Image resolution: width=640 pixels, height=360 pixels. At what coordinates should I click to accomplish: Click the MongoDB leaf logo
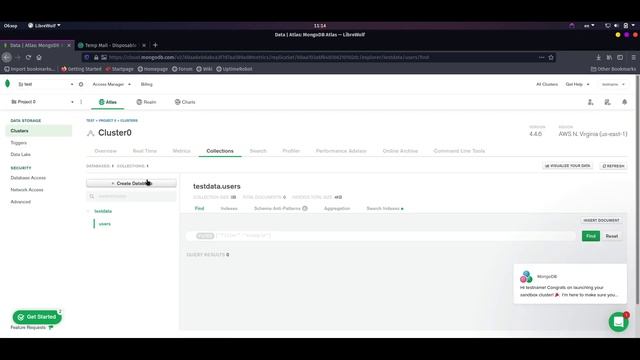(x=7, y=84)
